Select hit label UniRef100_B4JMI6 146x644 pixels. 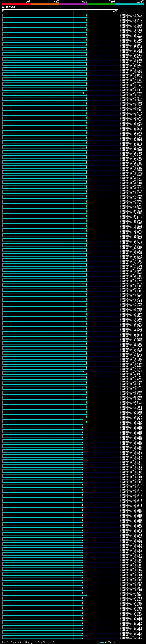[x=131, y=218]
